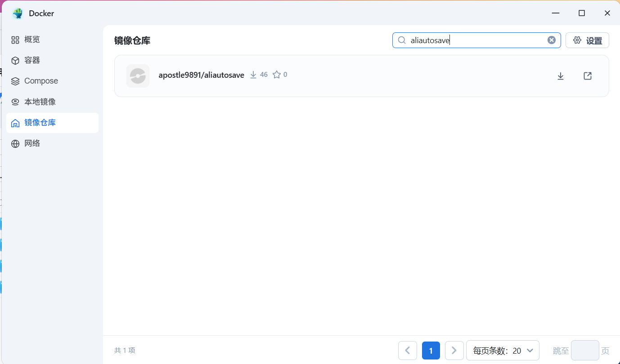Screen dimensions: 620x364
Task: Click the star rating icon
Action: [x=277, y=75]
